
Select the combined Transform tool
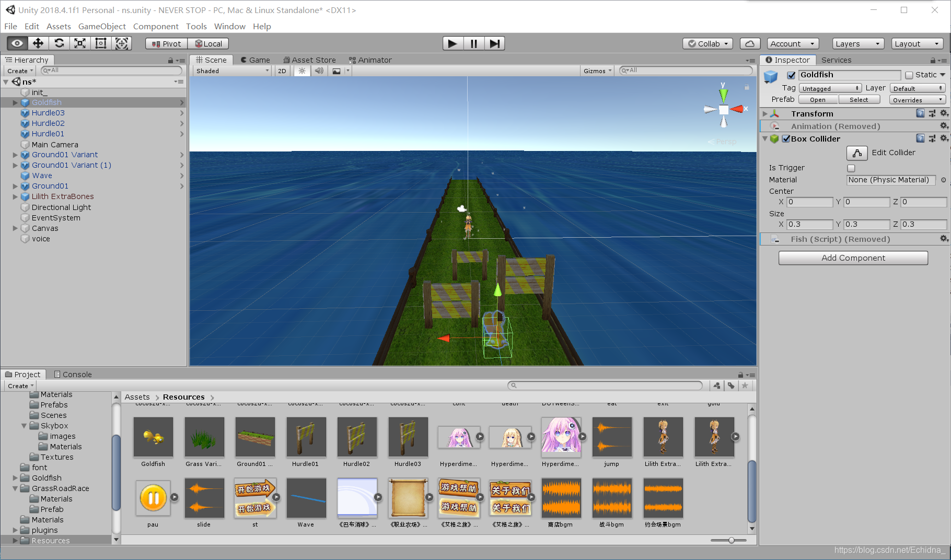pyautogui.click(x=122, y=43)
